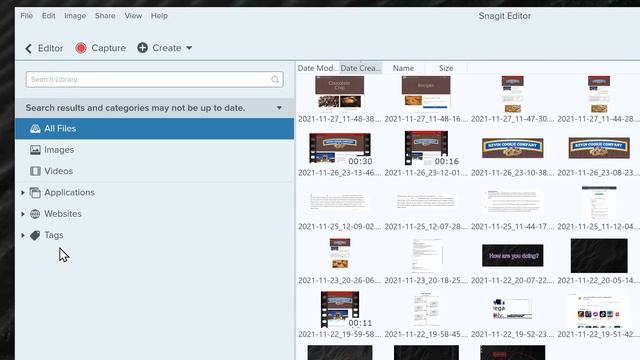Click the file name 2021-11-22_19-59-58
The image size is (640, 360).
coord(340,335)
